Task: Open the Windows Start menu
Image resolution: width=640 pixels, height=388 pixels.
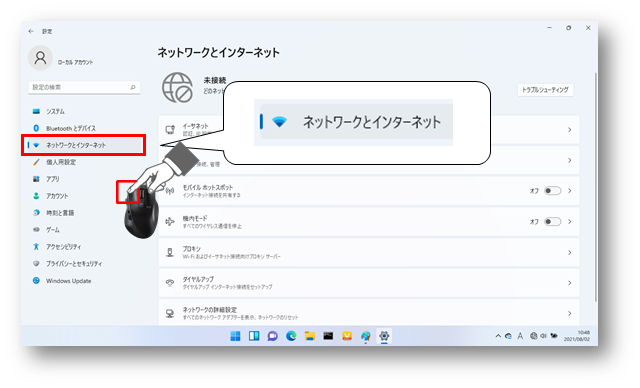Action: point(236,336)
